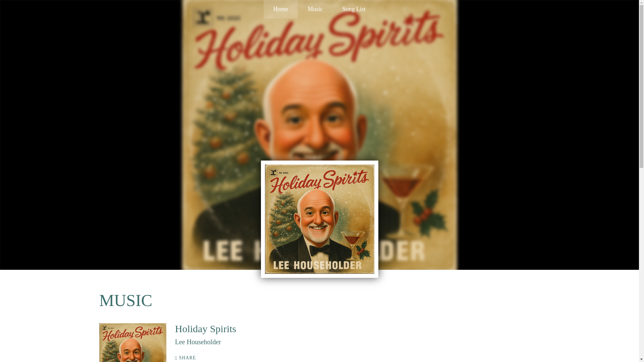Open the Home navigation tab
Image resolution: width=644 pixels, height=362 pixels.
(x=280, y=9)
